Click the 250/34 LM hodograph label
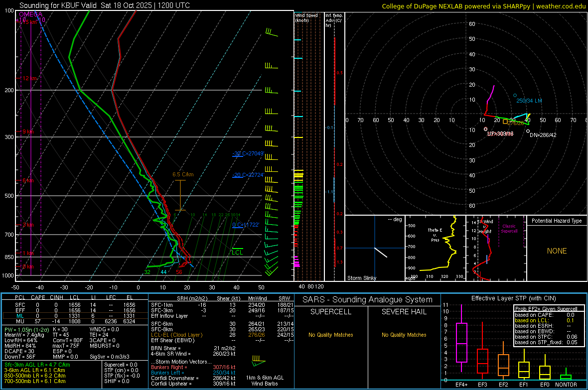 [529, 101]
